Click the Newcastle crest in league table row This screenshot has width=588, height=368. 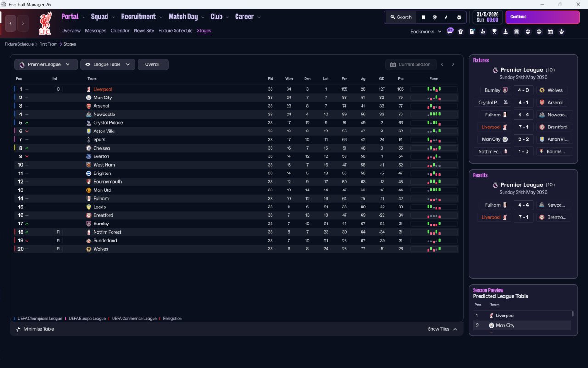tap(89, 115)
